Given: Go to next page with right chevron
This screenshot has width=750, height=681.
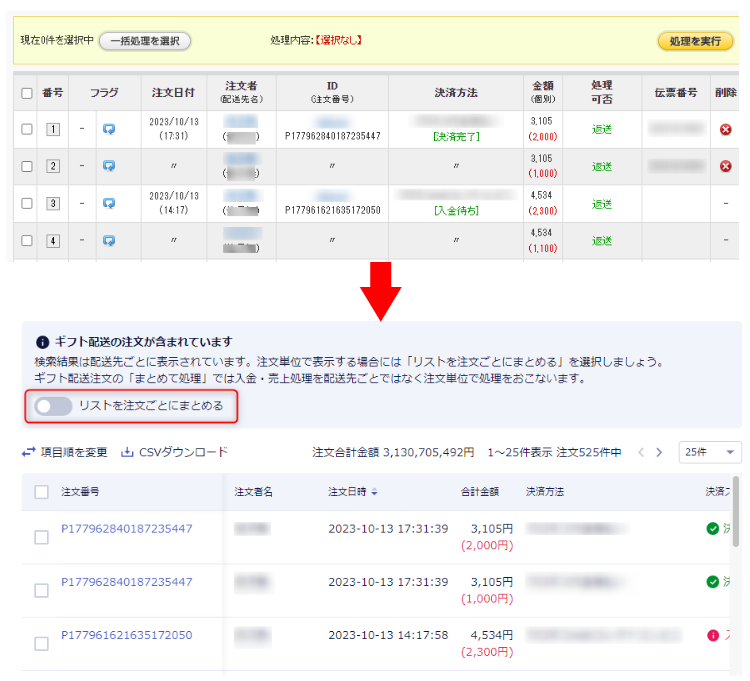Looking at the screenshot, I should [x=659, y=452].
